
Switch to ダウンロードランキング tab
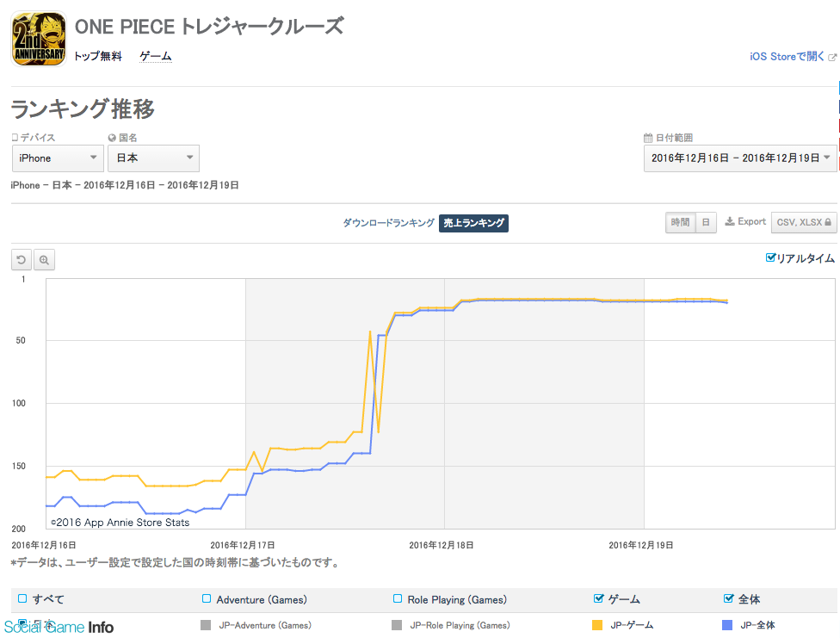(388, 222)
